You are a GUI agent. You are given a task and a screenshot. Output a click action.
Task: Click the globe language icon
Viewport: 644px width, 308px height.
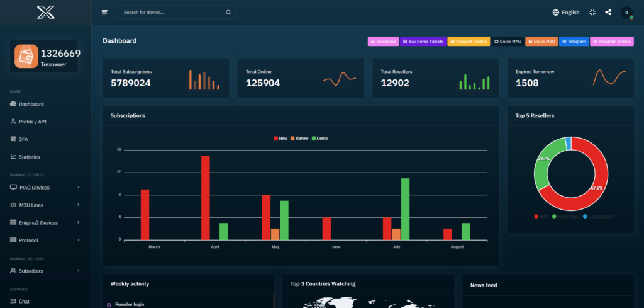pyautogui.click(x=556, y=12)
